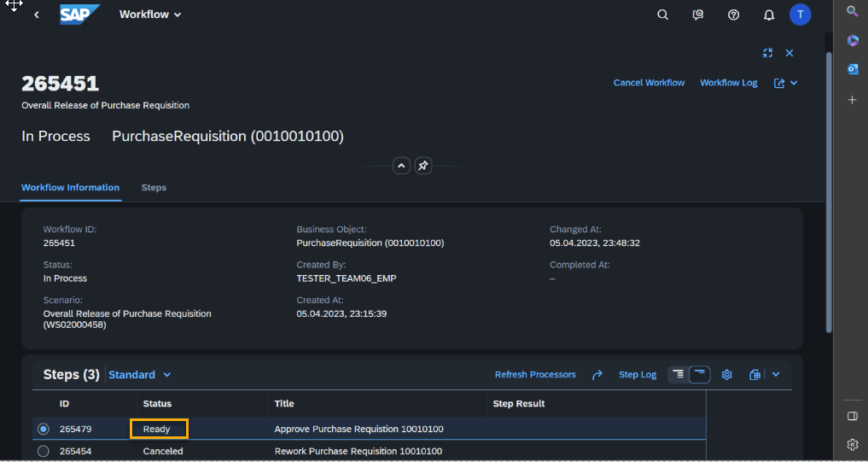This screenshot has height=462, width=868.
Task: Go back with the header back arrow
Action: [x=37, y=15]
